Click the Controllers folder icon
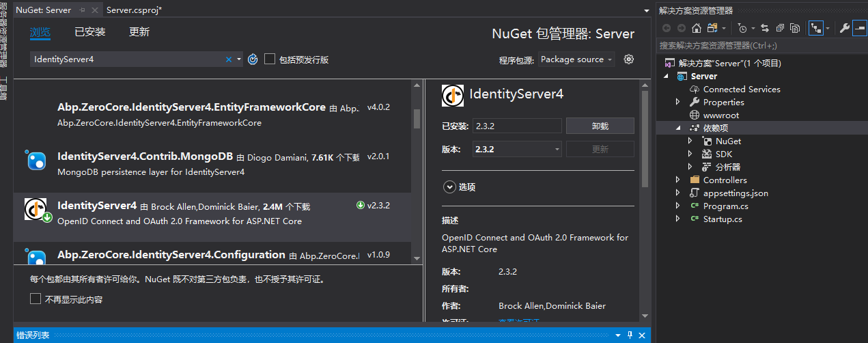Viewport: 868px width, 343px height. pos(695,180)
